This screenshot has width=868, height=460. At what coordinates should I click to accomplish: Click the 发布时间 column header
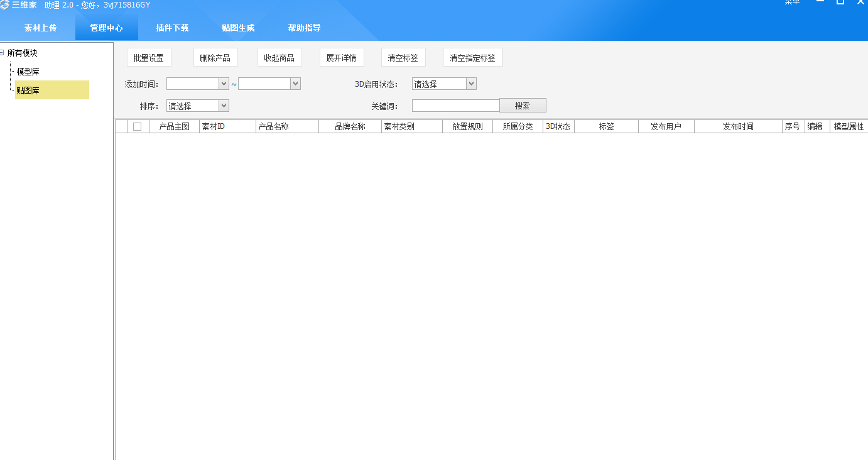point(739,126)
